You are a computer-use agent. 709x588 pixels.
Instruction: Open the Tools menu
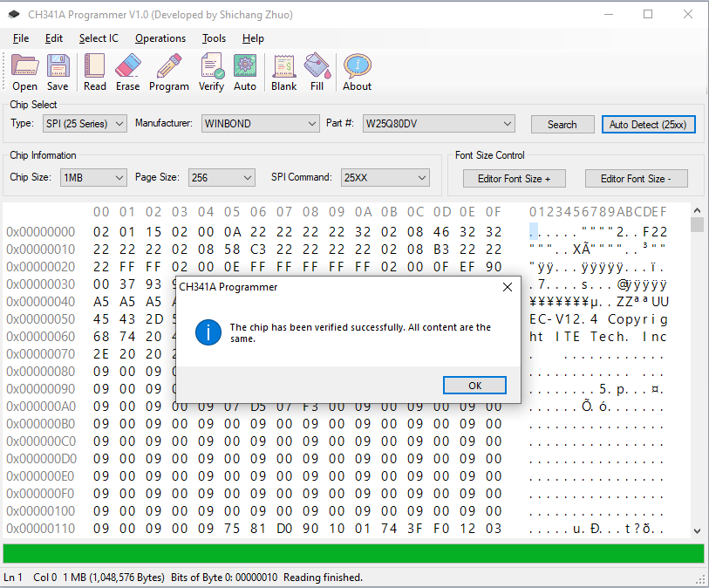click(214, 38)
